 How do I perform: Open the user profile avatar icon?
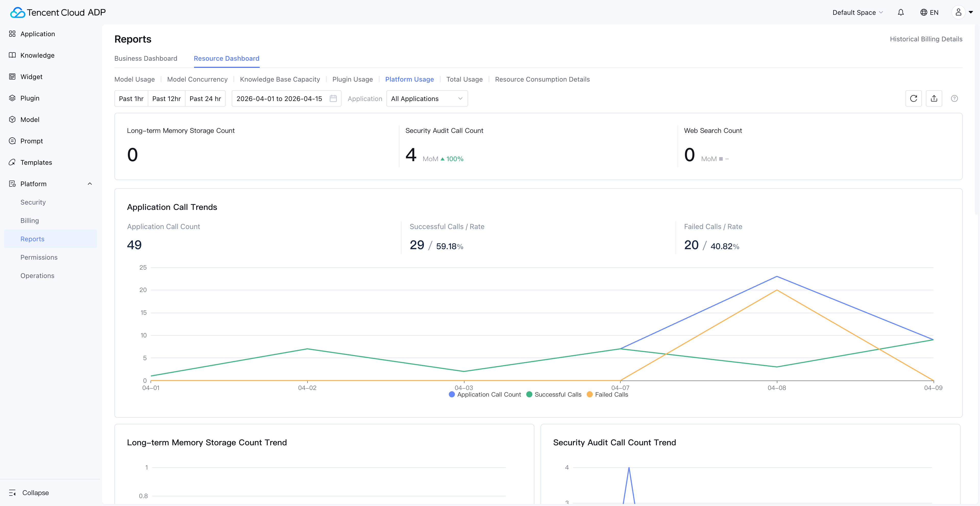pyautogui.click(x=958, y=12)
